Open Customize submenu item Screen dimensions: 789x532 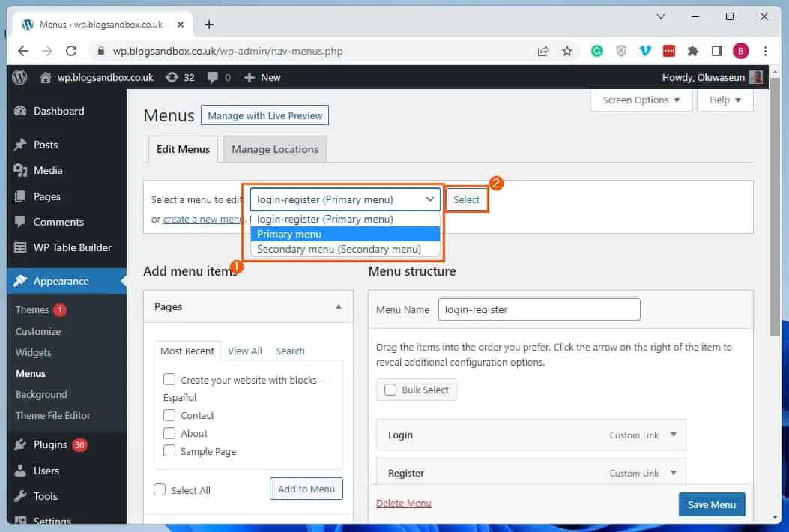pyautogui.click(x=38, y=331)
